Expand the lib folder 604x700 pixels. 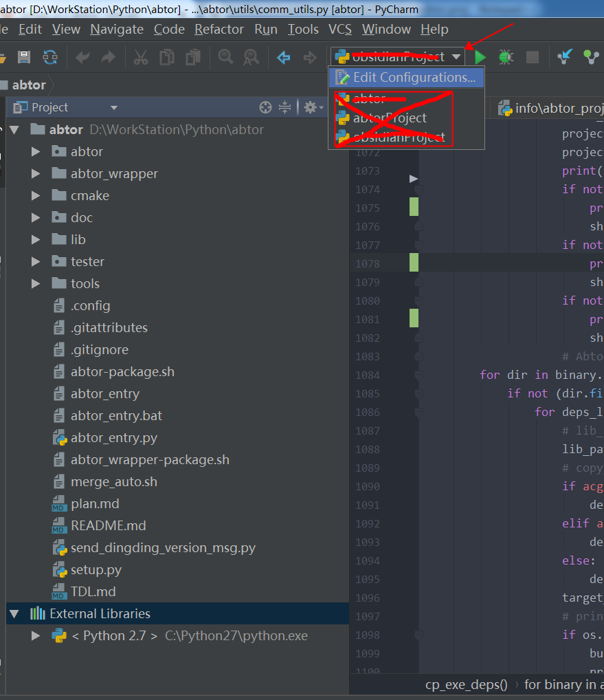(36, 240)
